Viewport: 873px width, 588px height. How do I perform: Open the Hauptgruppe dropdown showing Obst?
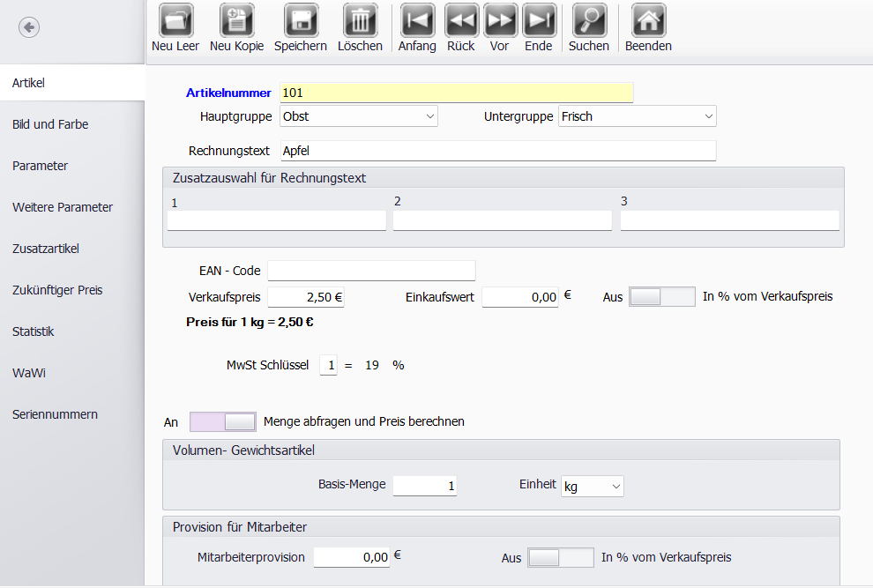pyautogui.click(x=358, y=116)
